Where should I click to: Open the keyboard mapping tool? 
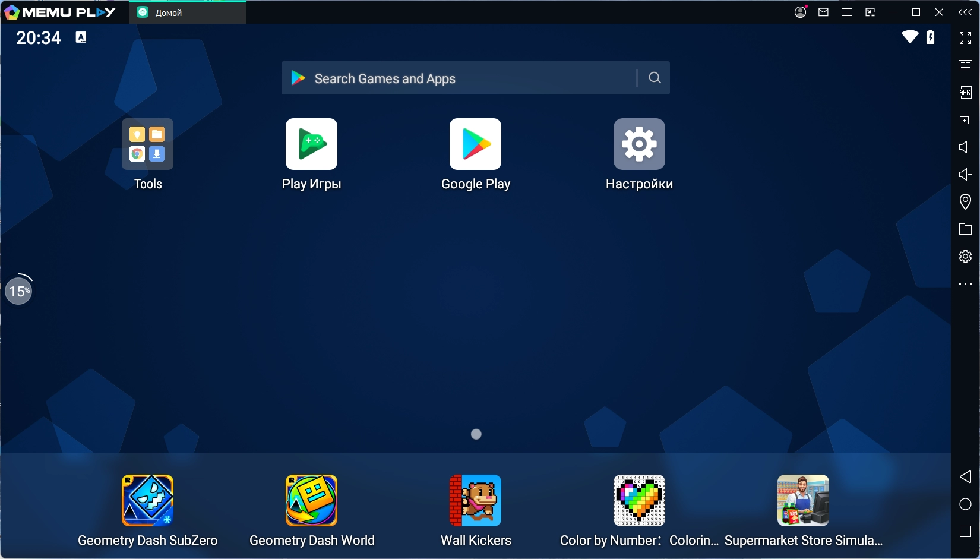click(x=966, y=65)
